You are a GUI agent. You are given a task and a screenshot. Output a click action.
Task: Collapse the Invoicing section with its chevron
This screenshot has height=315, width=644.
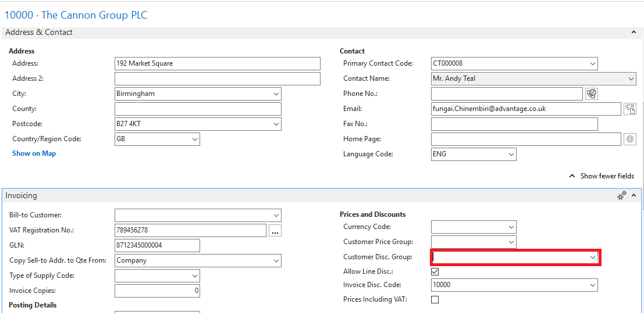tap(634, 196)
